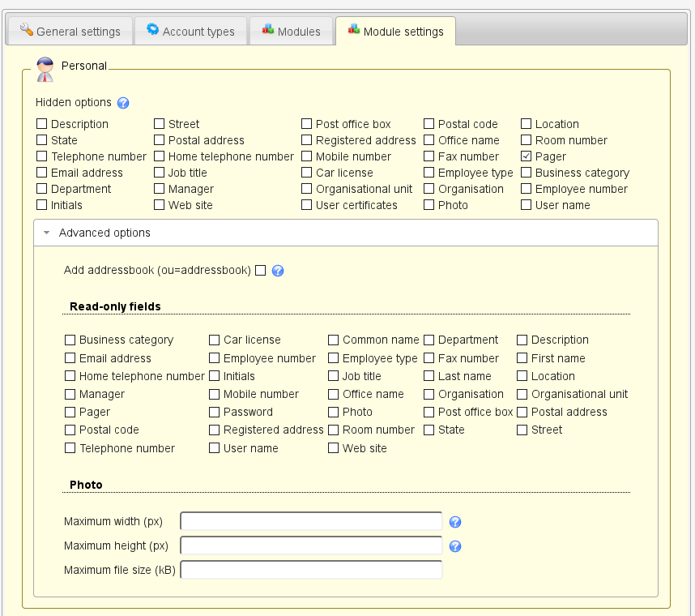Click help icon beside Add addressbook option
Image resolution: width=695 pixels, height=616 pixels.
[x=278, y=271]
